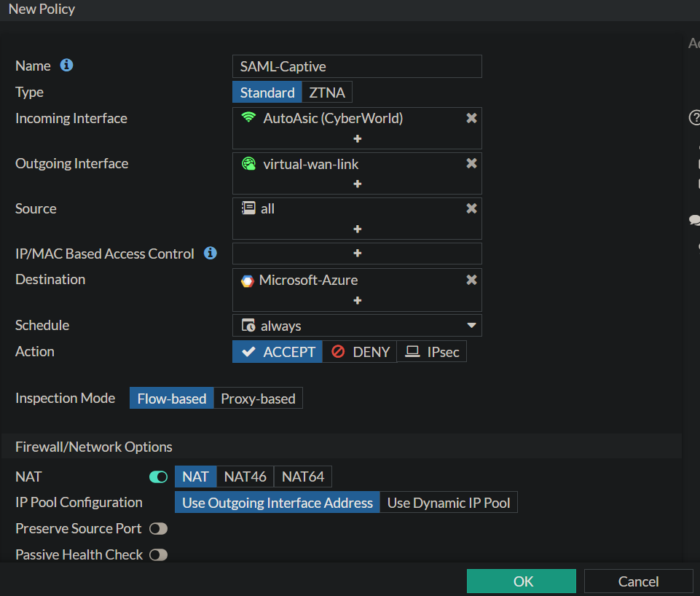Add another destination with plus icon

pyautogui.click(x=358, y=300)
